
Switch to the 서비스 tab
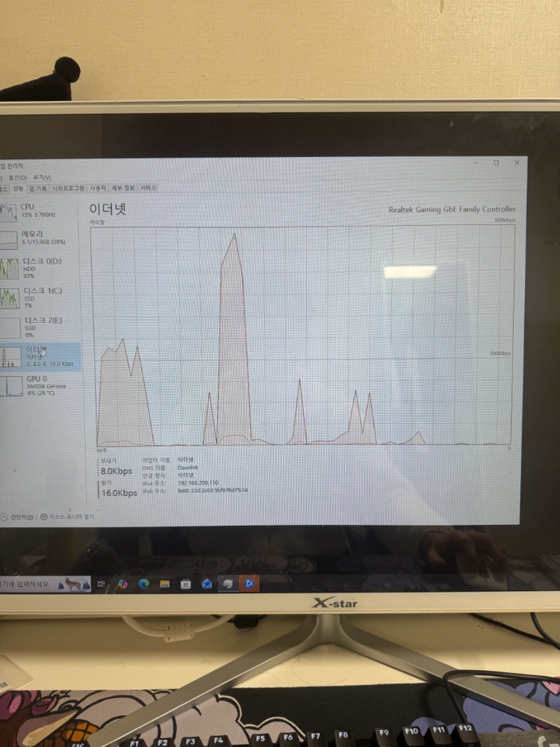[148, 188]
